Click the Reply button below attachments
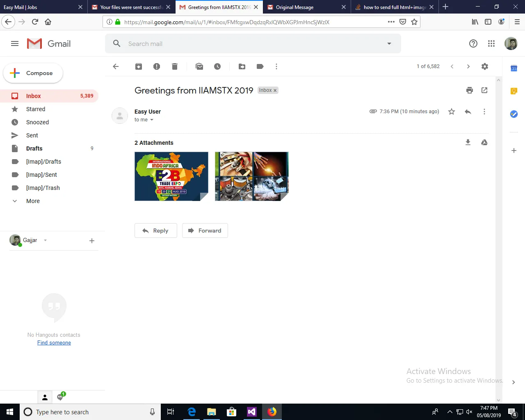This screenshot has width=525, height=420. [x=155, y=231]
